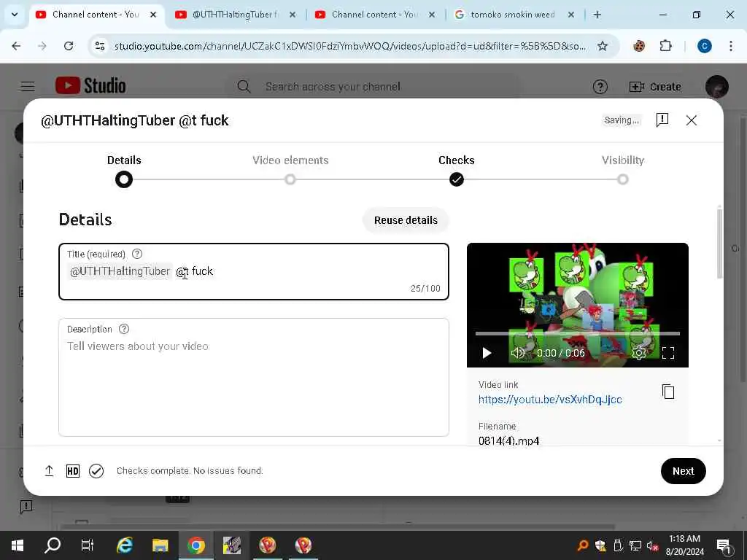Click the dialog vertical scrollbar
Image resolution: width=747 pixels, height=560 pixels.
click(719, 243)
